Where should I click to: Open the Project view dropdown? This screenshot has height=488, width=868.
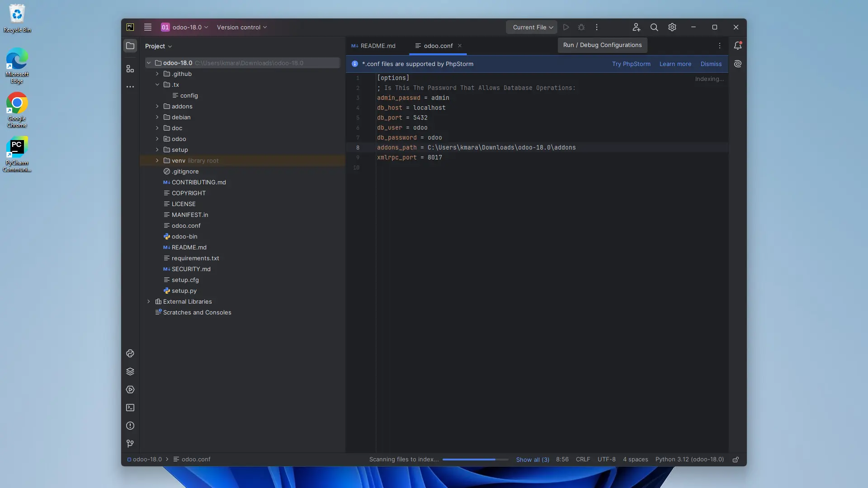(x=158, y=46)
